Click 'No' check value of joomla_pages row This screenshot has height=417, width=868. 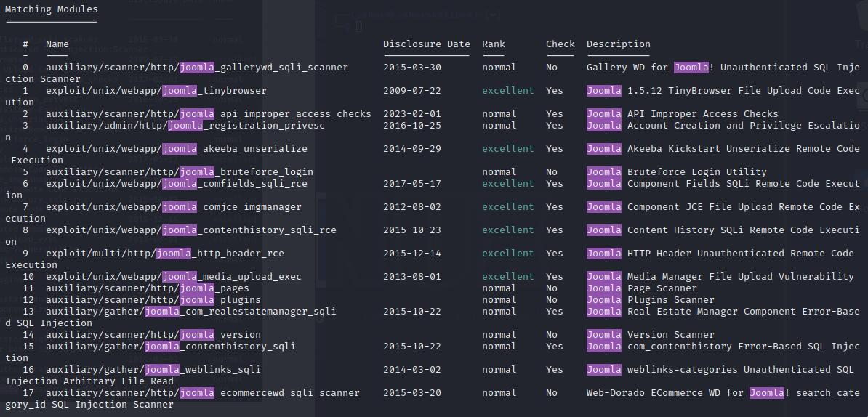click(x=552, y=288)
